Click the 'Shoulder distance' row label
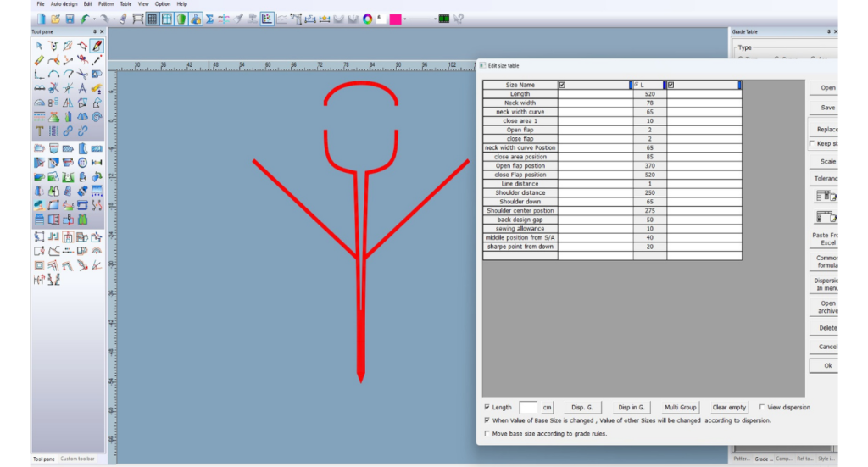 coord(520,192)
